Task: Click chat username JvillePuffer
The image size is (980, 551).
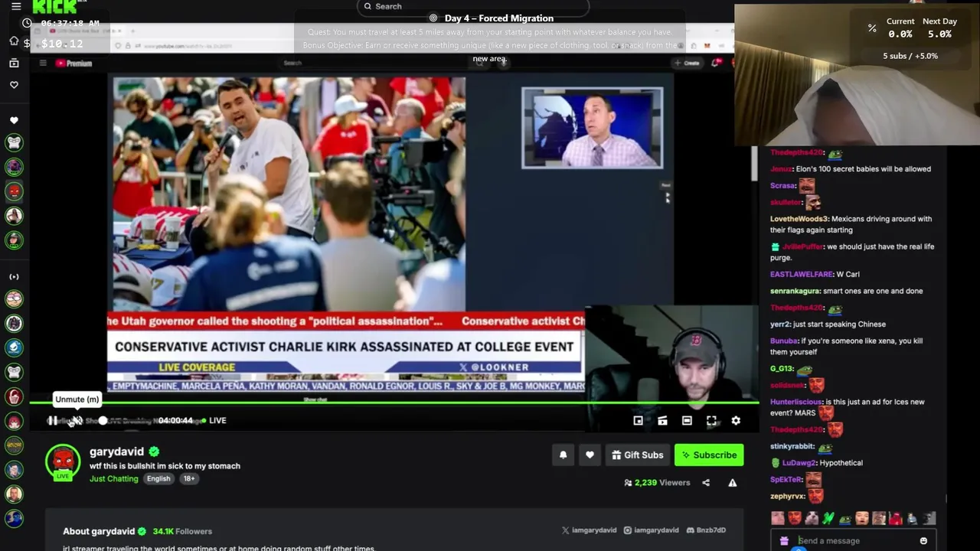Action: click(803, 246)
